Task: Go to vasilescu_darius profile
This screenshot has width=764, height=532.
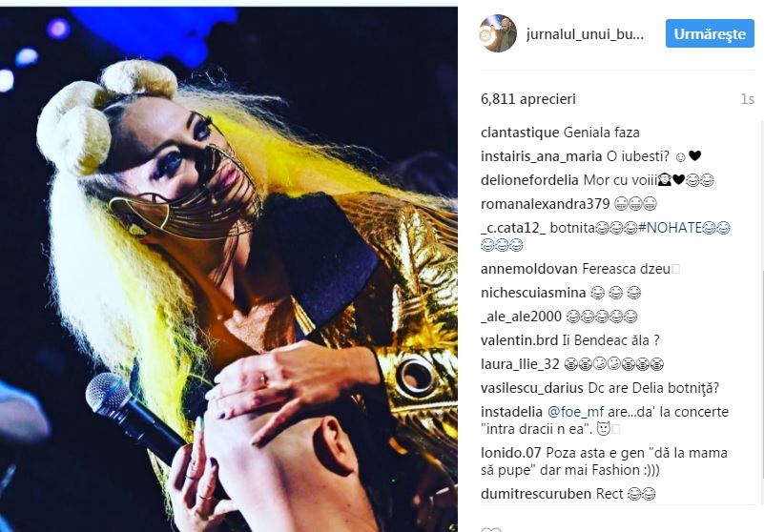Action: click(531, 388)
